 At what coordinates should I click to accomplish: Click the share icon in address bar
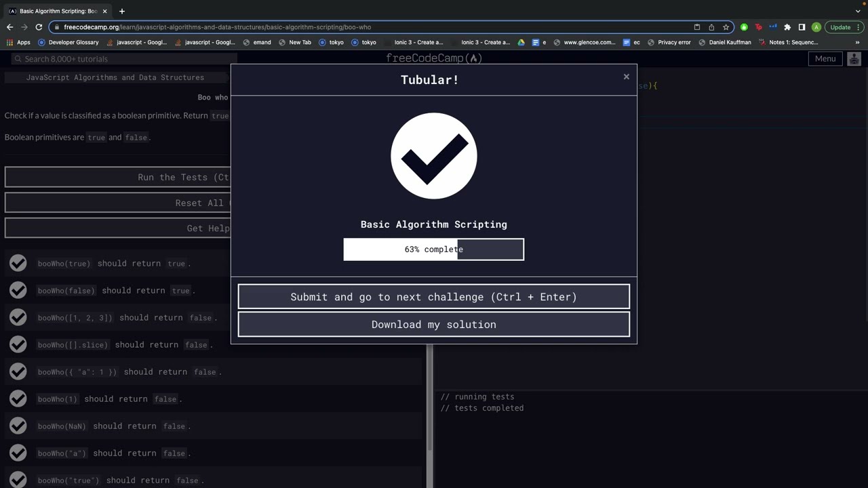tap(711, 27)
